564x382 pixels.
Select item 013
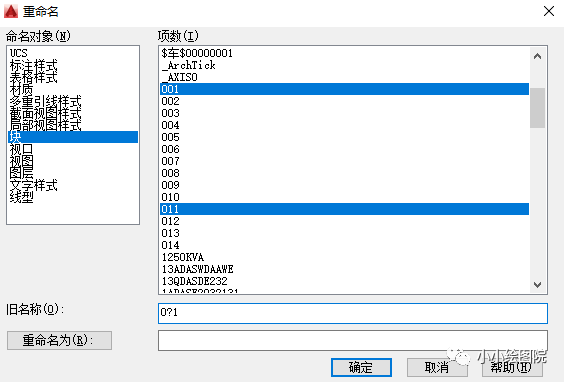(x=344, y=233)
